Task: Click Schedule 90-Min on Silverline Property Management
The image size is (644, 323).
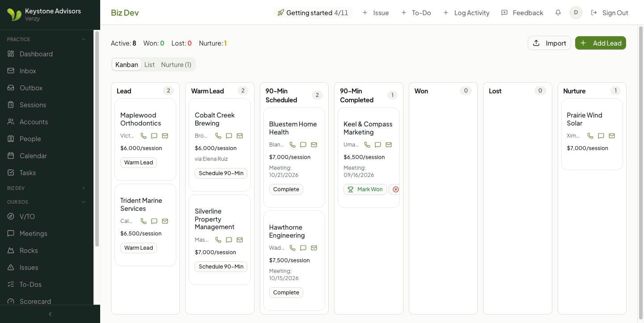Action: point(221,267)
